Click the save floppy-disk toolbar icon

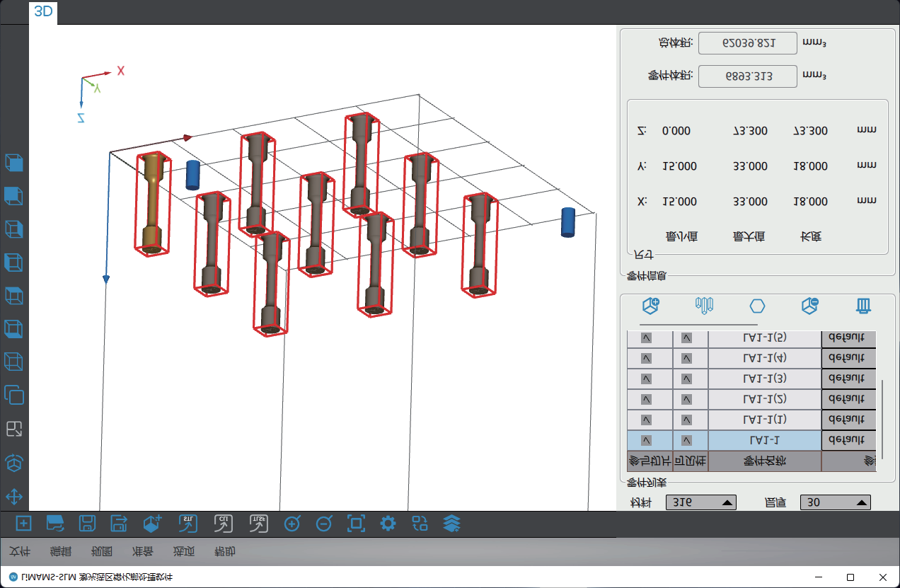(87, 524)
